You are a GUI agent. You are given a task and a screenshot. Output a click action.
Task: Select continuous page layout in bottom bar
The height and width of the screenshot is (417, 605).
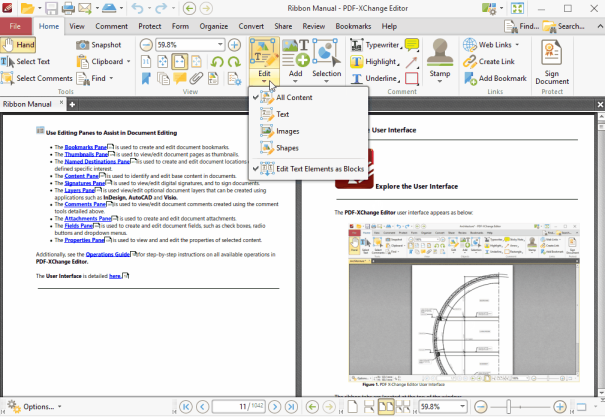(369, 406)
